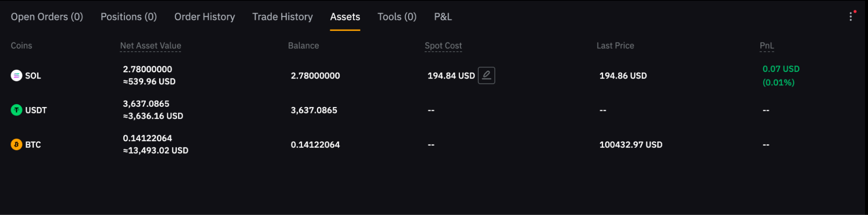Click the PnL column header
Image resolution: width=868 pixels, height=215 pixels.
pos(766,46)
